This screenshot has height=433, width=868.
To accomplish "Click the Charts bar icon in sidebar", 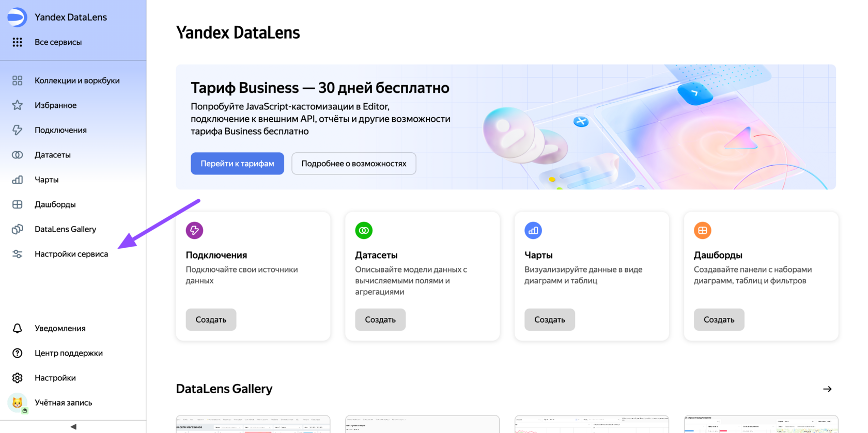I will click(17, 180).
